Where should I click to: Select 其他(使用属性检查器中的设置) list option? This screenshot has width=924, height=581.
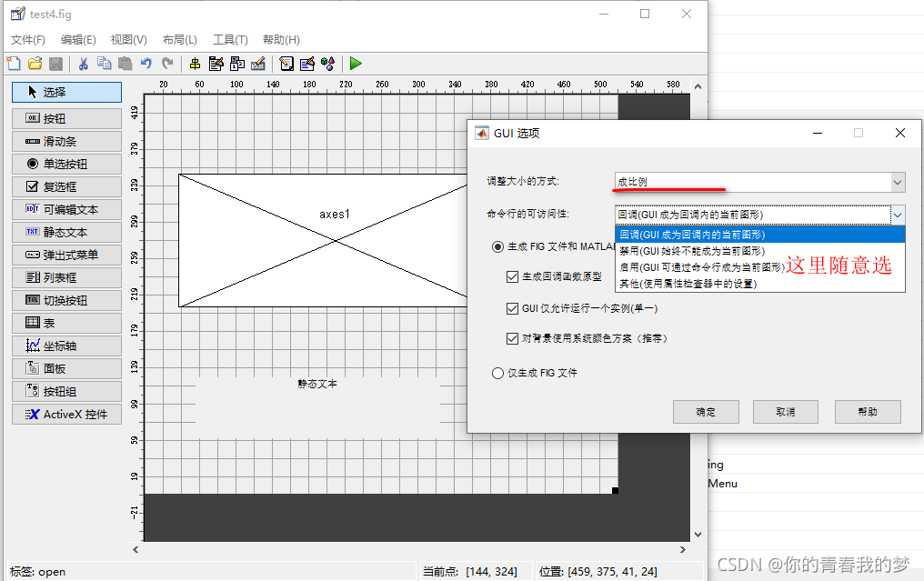click(688, 284)
